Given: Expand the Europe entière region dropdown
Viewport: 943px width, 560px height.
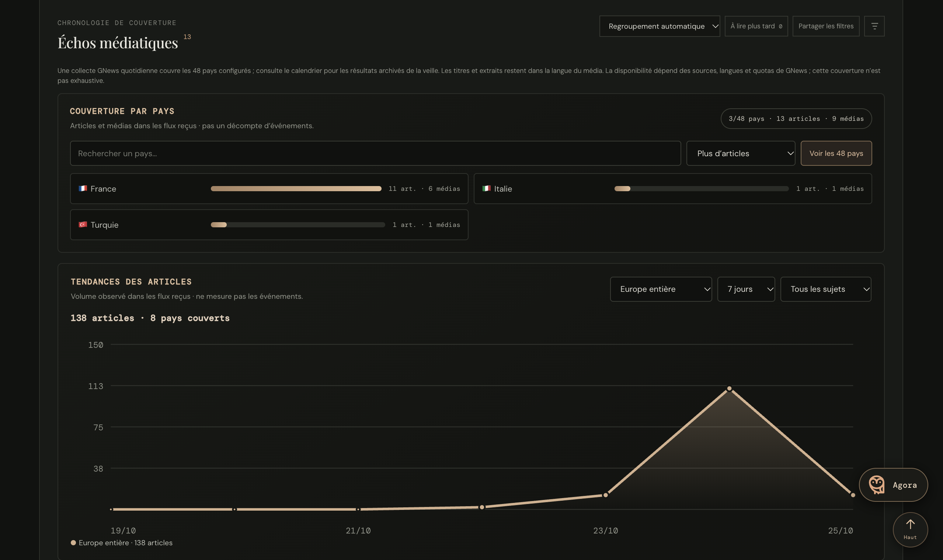Looking at the screenshot, I should pos(661,289).
